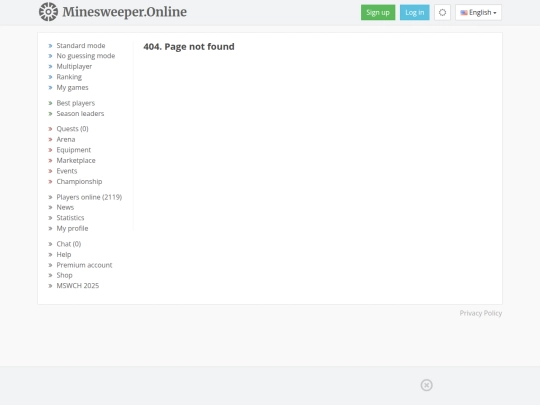Click the red arrow beside Quests (0)
Screen dimensions: 540x405
(50, 129)
